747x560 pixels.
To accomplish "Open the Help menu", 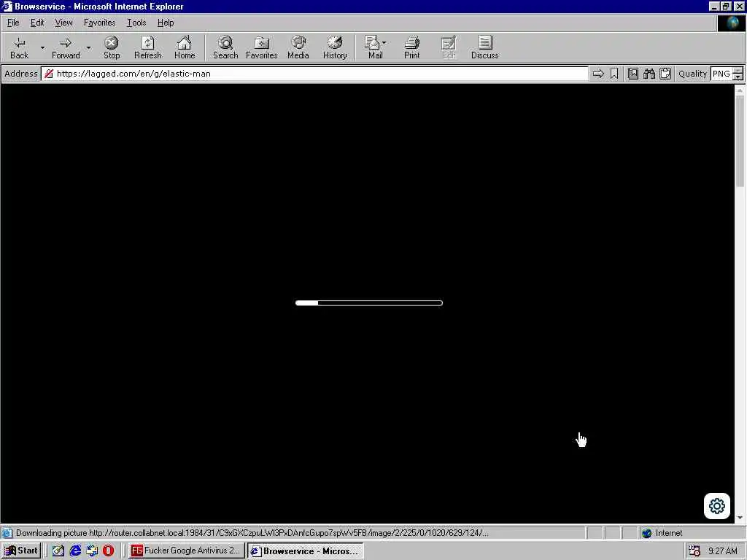I will [x=166, y=23].
